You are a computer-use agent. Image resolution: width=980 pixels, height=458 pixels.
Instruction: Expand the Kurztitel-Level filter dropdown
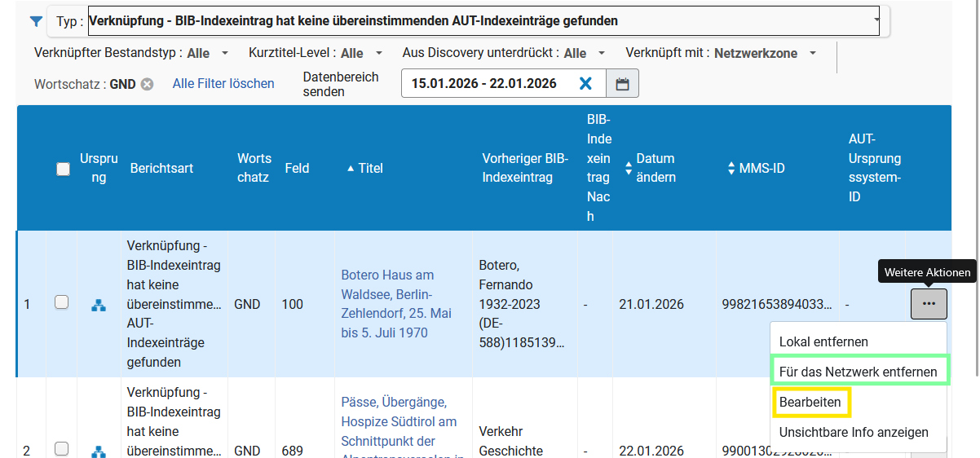[378, 53]
